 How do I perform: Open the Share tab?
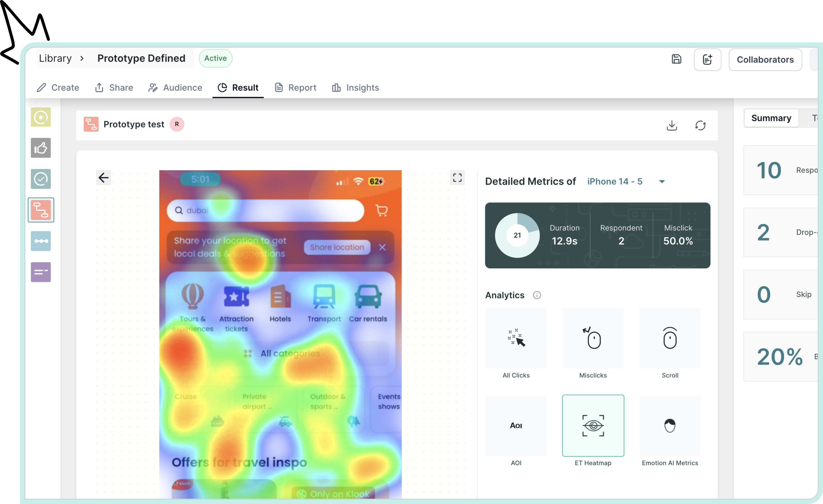click(x=114, y=88)
